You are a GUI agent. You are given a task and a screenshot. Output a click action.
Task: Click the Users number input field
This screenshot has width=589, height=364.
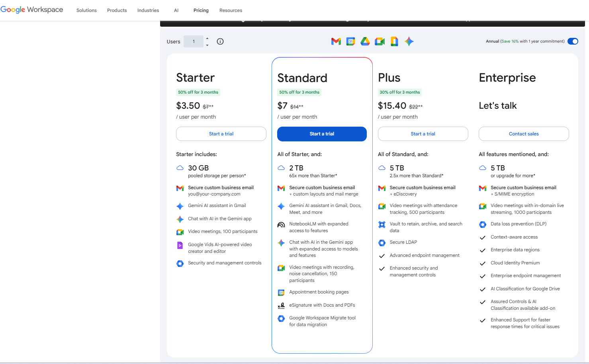194,41
